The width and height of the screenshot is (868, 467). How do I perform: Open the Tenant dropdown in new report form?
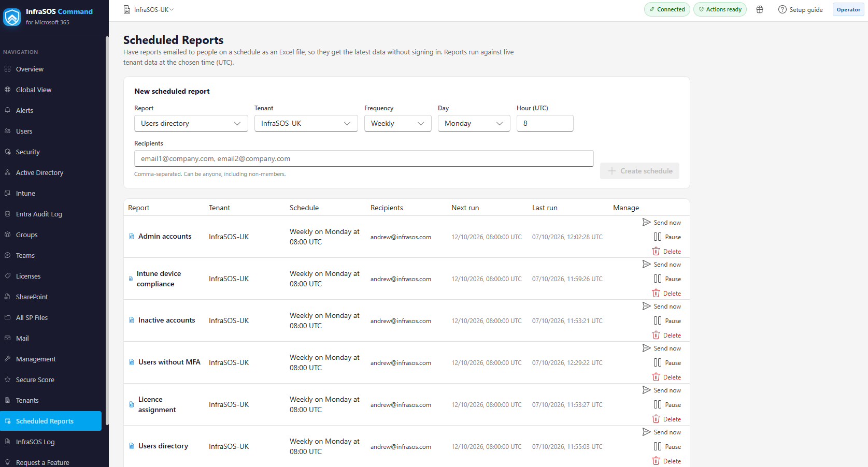(x=306, y=123)
